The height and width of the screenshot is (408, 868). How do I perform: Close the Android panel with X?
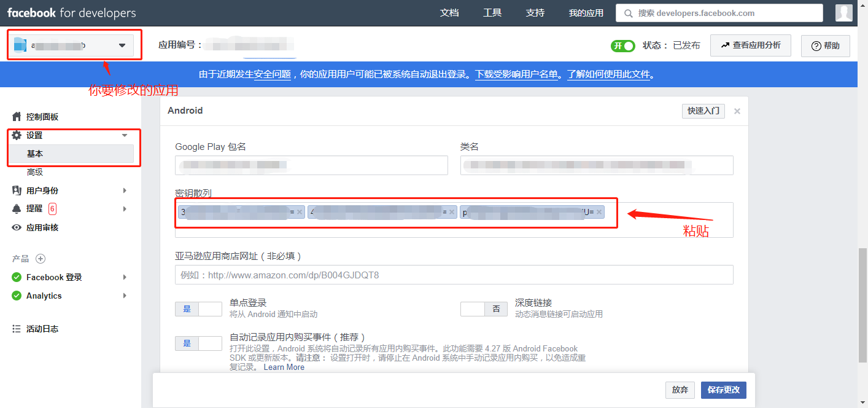tap(737, 111)
